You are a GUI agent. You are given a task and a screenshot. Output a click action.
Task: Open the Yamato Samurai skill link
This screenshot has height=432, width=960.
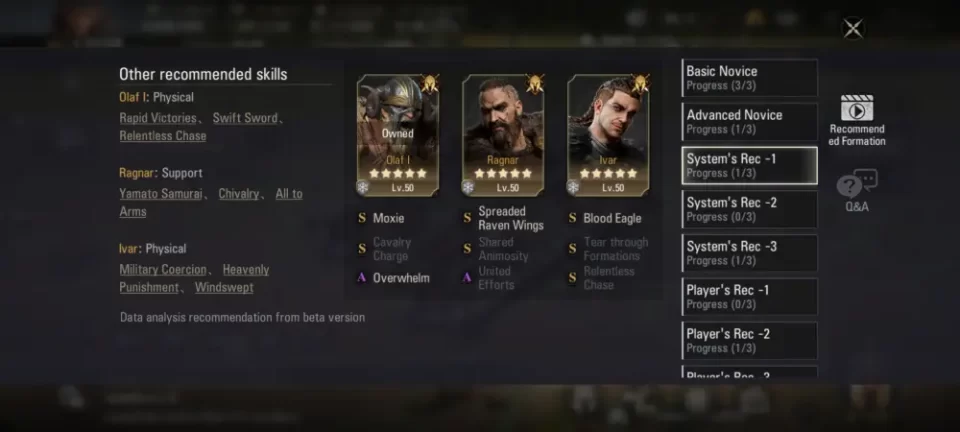pos(160,194)
